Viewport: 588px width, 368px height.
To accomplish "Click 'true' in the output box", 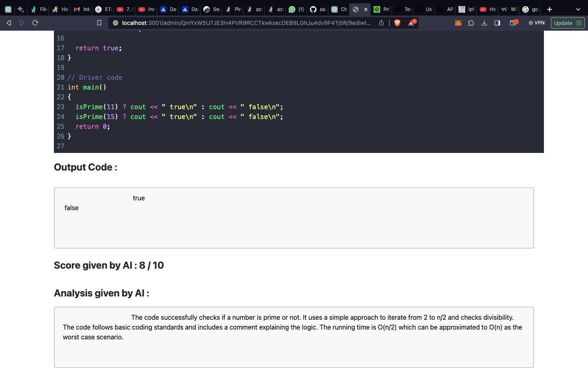I will coord(139,198).
